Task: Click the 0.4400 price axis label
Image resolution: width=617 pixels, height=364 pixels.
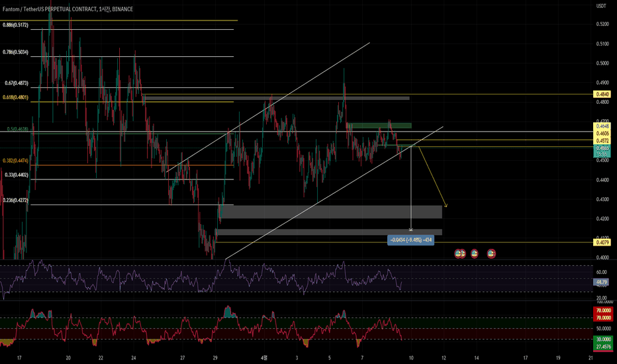Action: click(x=602, y=180)
